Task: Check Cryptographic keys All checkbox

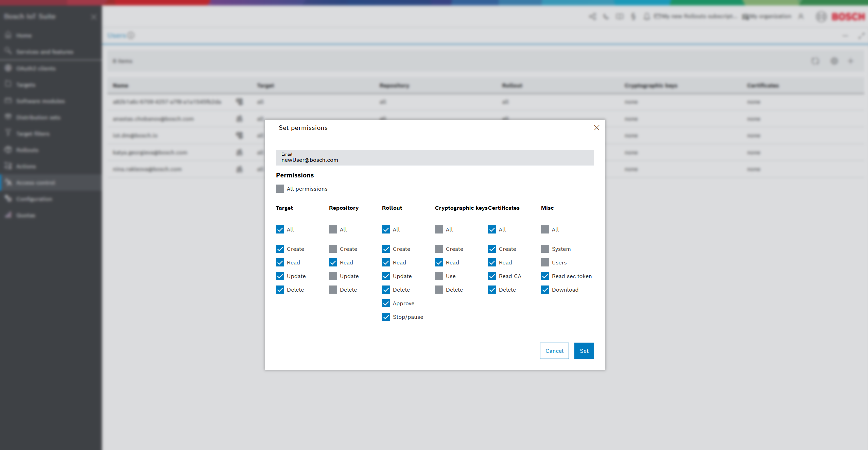Action: [439, 229]
